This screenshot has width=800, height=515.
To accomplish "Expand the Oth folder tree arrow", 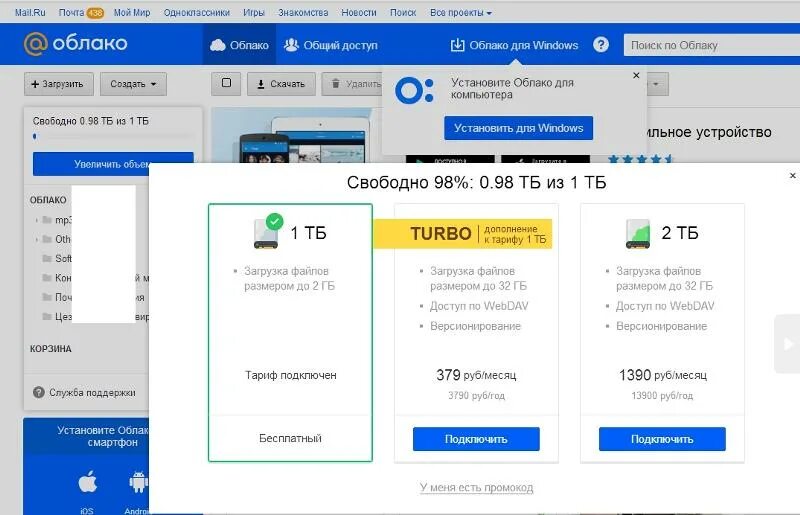I will pyautogui.click(x=36, y=239).
